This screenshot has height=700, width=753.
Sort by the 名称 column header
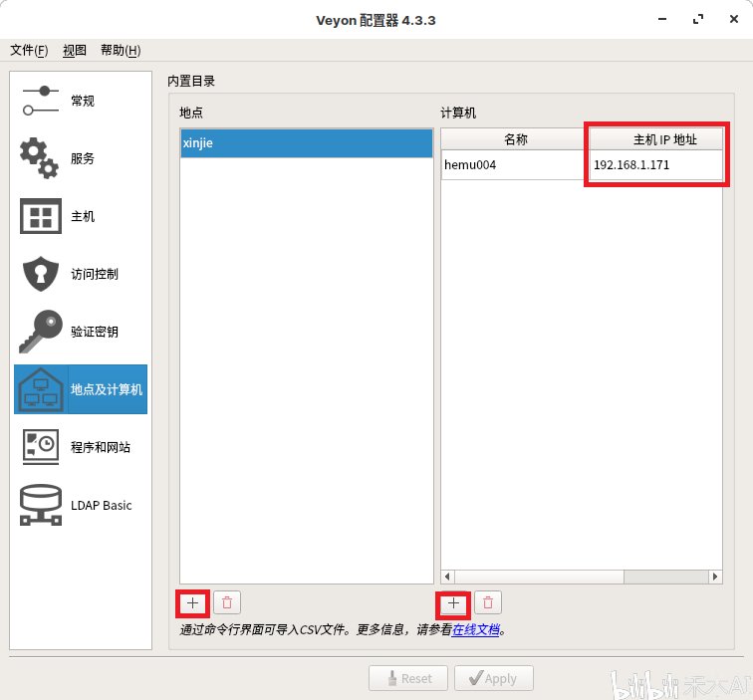tap(515, 139)
